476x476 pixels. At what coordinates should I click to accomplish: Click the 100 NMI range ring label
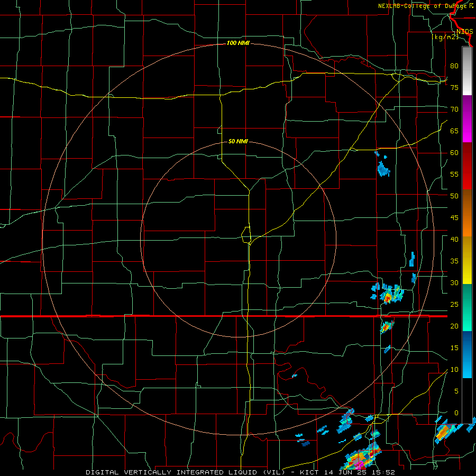pyautogui.click(x=238, y=43)
